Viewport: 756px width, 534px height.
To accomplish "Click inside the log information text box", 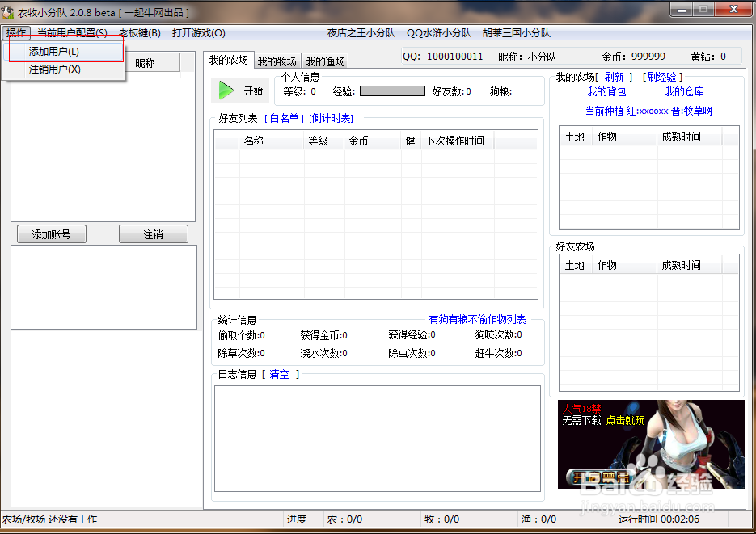I will click(378, 439).
